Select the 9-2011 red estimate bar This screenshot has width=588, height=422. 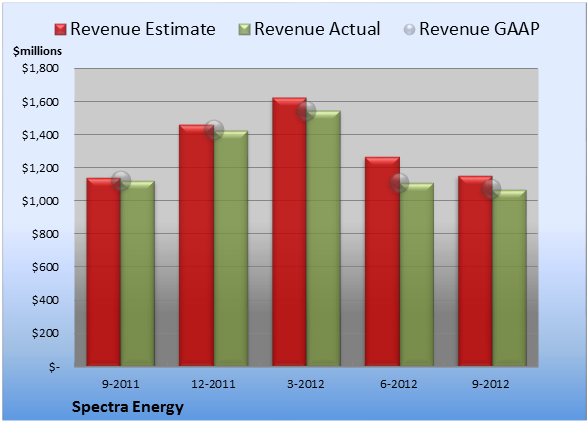[x=104, y=272]
